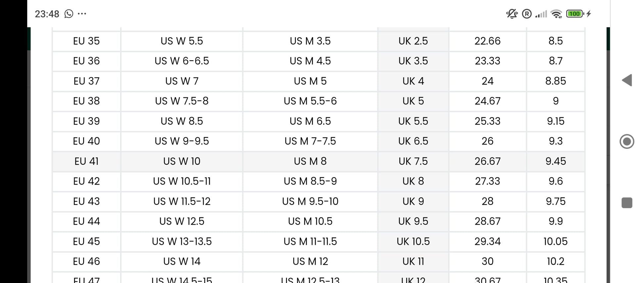Select the highlighted EU 41 row cell
The width and height of the screenshot is (644, 283).
tap(86, 161)
